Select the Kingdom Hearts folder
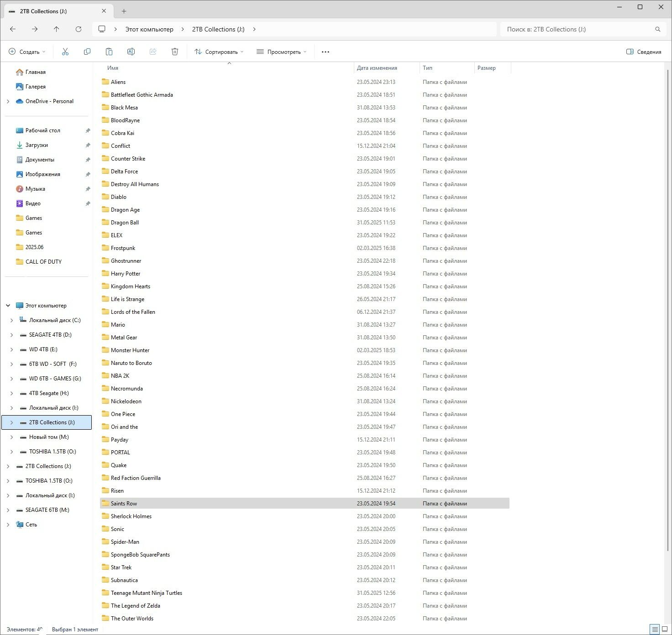 coord(131,286)
